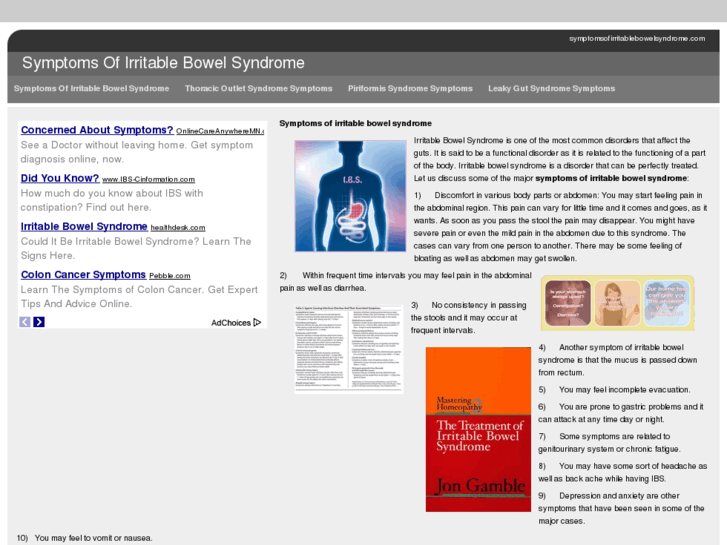The width and height of the screenshot is (727, 545).
Task: Click the article heading Symptoms of irritable bowel syndrome
Action: point(356,123)
